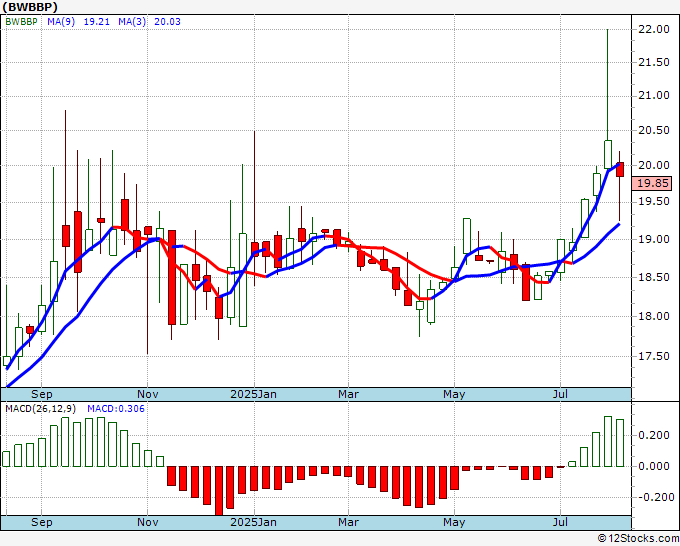This screenshot has height=546, width=680.
Task: Click 2025Jan on the MACD date axis
Action: pos(253,522)
